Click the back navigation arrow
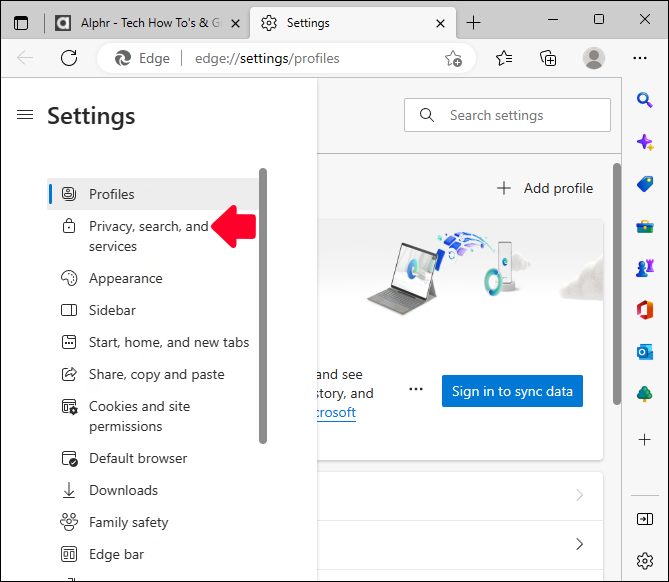The height and width of the screenshot is (582, 669). pyautogui.click(x=25, y=58)
